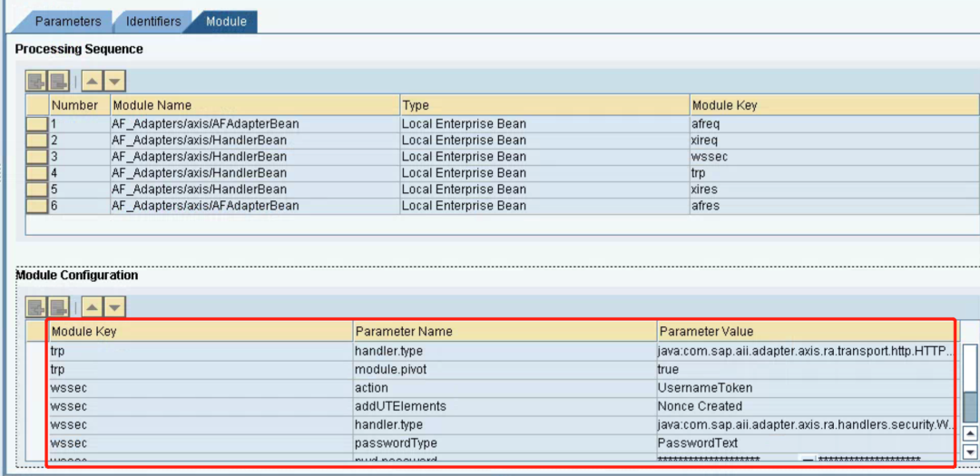This screenshot has width=980, height=476.
Task: Move up arrow in Processing Sequence toolbar
Action: (x=92, y=82)
